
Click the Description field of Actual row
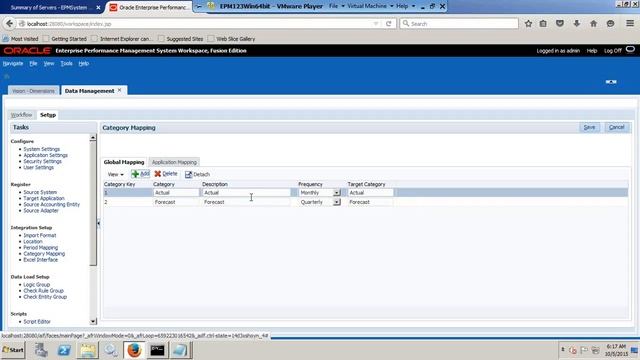pyautogui.click(x=246, y=193)
